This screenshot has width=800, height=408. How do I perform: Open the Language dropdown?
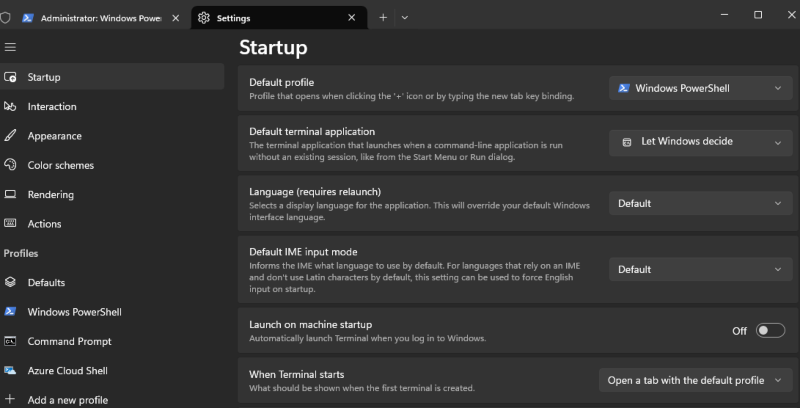pos(701,203)
